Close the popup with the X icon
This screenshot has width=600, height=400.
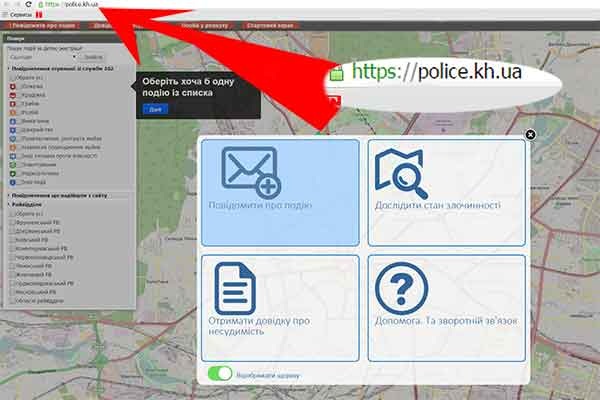(530, 134)
